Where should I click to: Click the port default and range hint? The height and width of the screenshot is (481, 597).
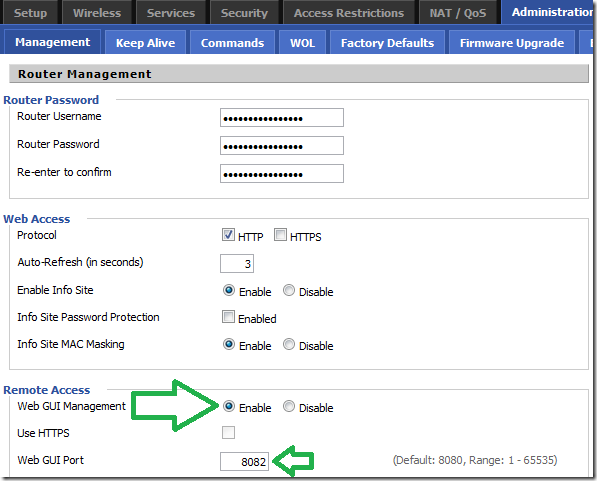[475, 460]
